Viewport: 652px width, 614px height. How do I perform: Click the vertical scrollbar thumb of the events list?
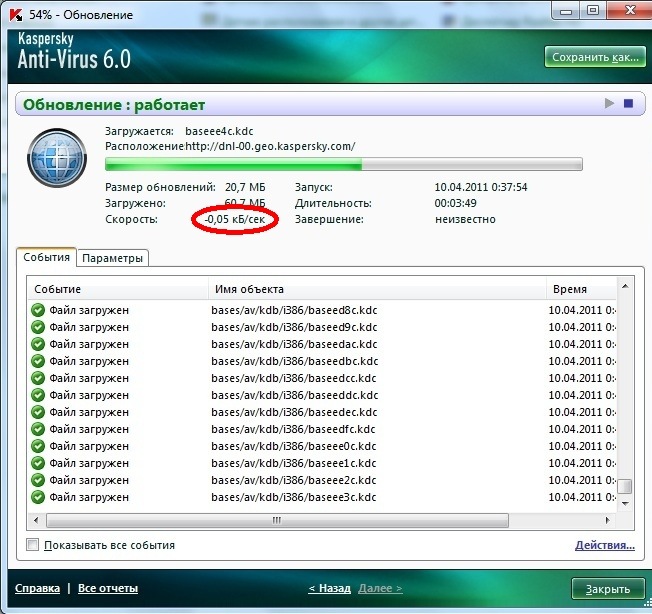click(x=625, y=486)
